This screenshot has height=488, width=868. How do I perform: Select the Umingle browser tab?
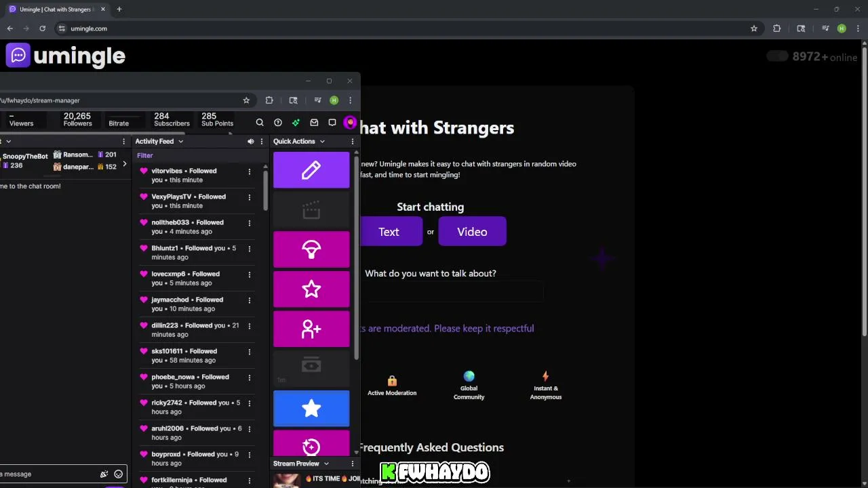pyautogui.click(x=56, y=9)
